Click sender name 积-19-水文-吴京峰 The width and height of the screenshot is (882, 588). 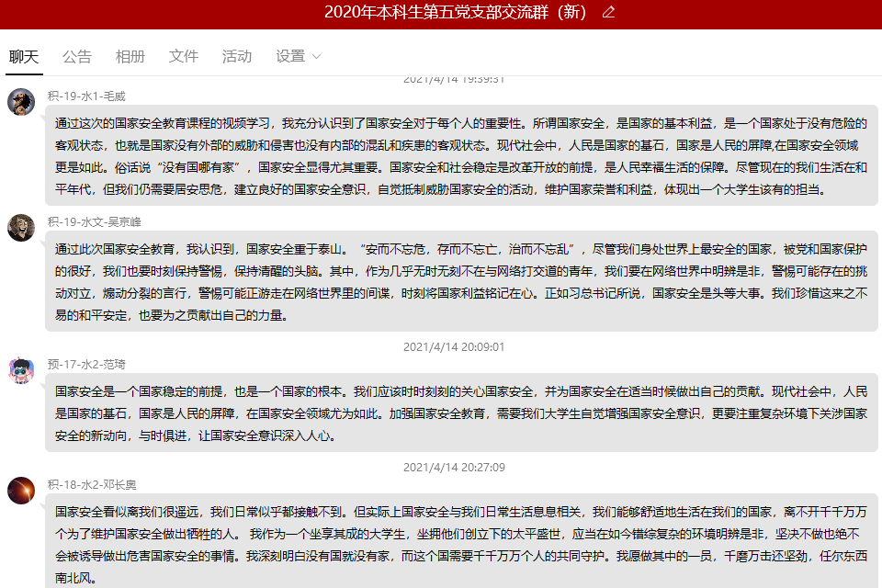[95, 222]
